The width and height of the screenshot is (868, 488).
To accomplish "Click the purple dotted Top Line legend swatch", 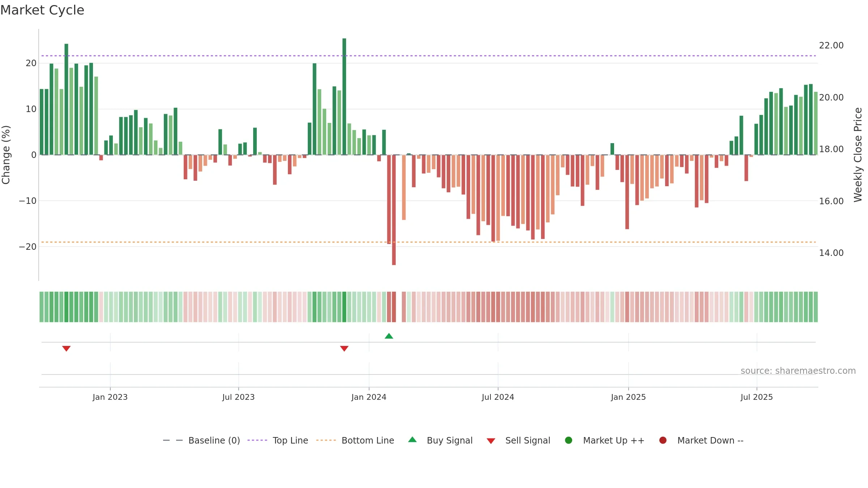I will (x=257, y=440).
